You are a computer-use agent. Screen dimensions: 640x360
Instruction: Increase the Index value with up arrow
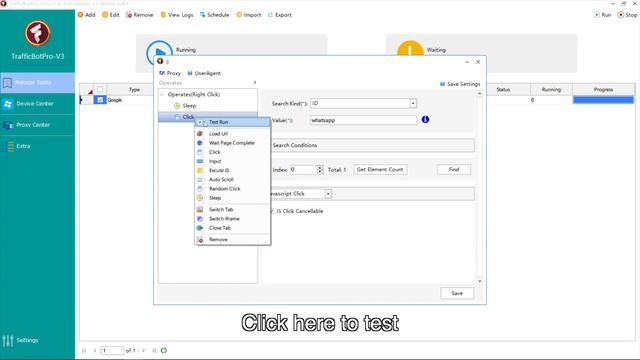click(x=320, y=167)
